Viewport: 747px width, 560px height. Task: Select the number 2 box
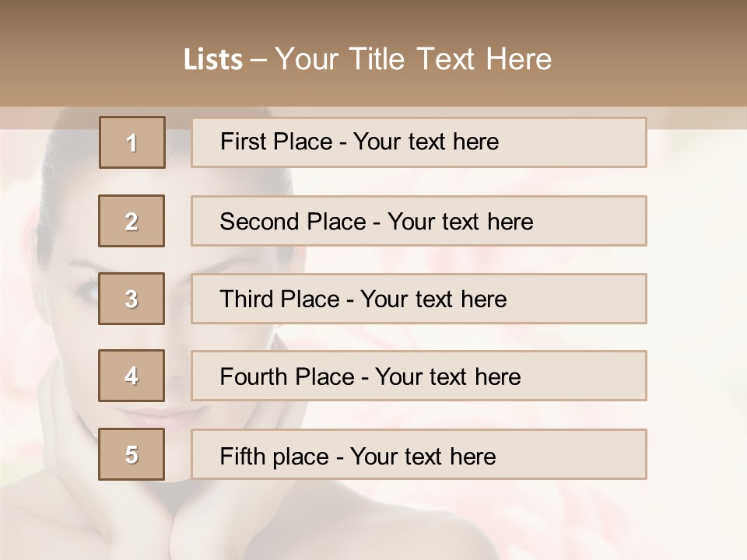pyautogui.click(x=132, y=221)
